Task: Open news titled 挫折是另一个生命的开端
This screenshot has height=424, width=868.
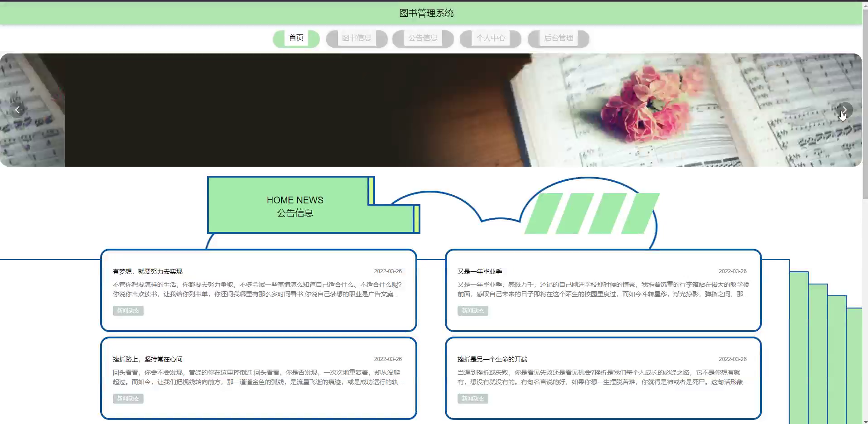Action: (x=492, y=359)
